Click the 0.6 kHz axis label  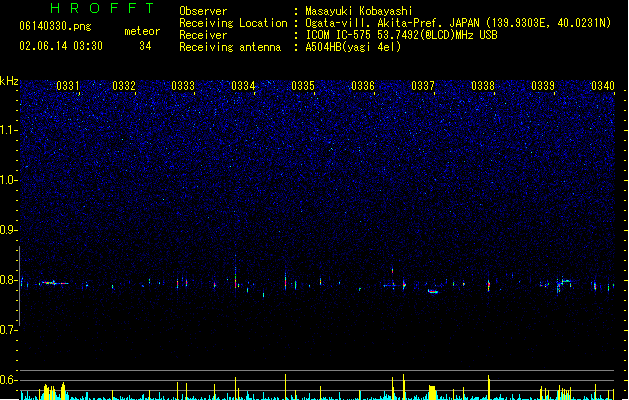[8, 380]
